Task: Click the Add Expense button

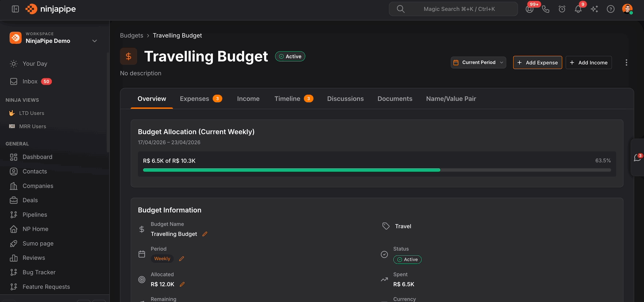Action: coord(537,63)
